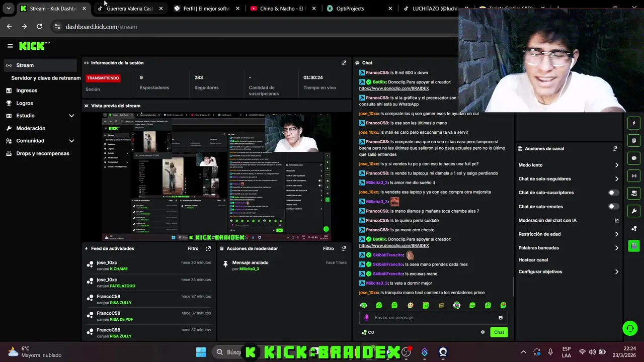The width and height of the screenshot is (644, 362).
Task: Expand Restricción de edad options
Action: [617, 234]
